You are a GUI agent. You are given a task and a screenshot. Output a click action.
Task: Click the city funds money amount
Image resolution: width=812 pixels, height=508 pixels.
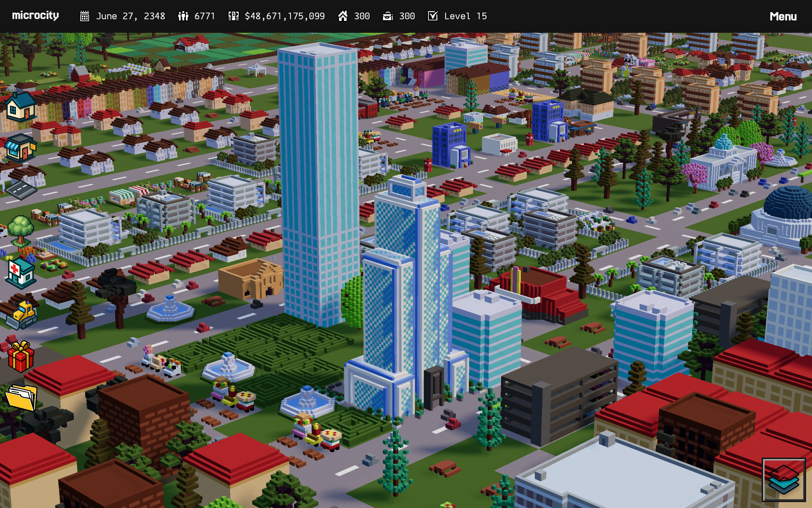(284, 16)
